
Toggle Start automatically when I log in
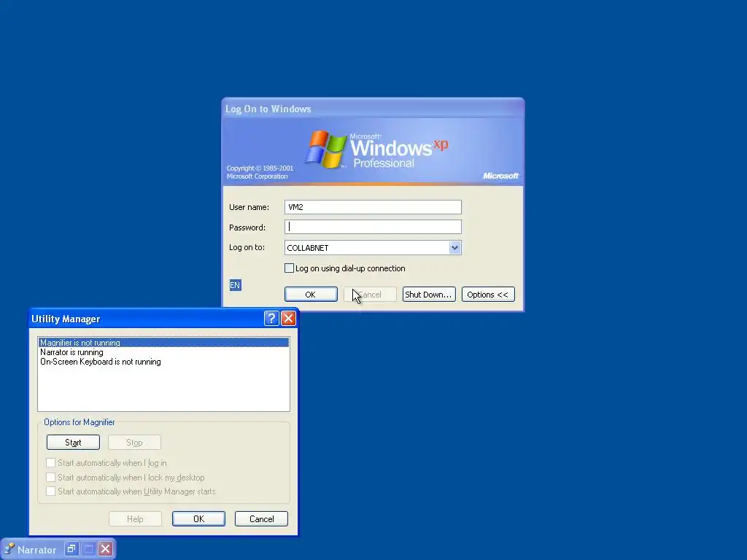(x=50, y=463)
